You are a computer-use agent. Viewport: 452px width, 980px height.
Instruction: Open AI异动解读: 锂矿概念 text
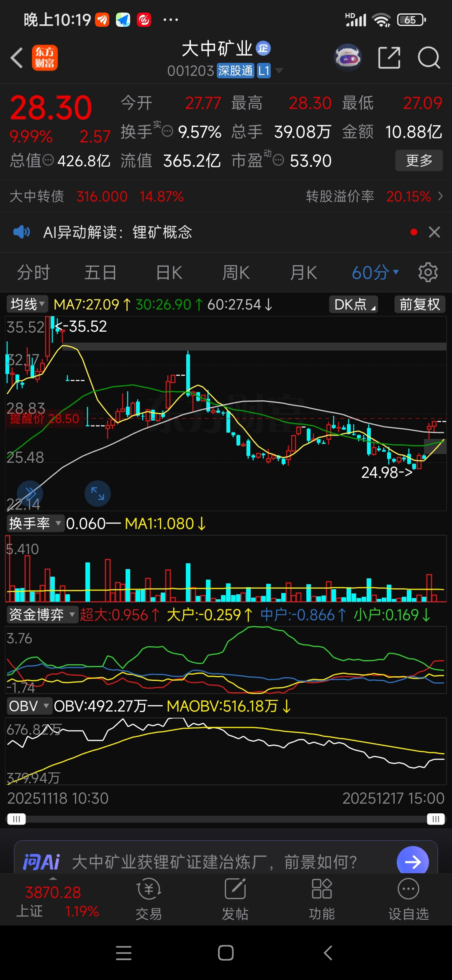118,232
